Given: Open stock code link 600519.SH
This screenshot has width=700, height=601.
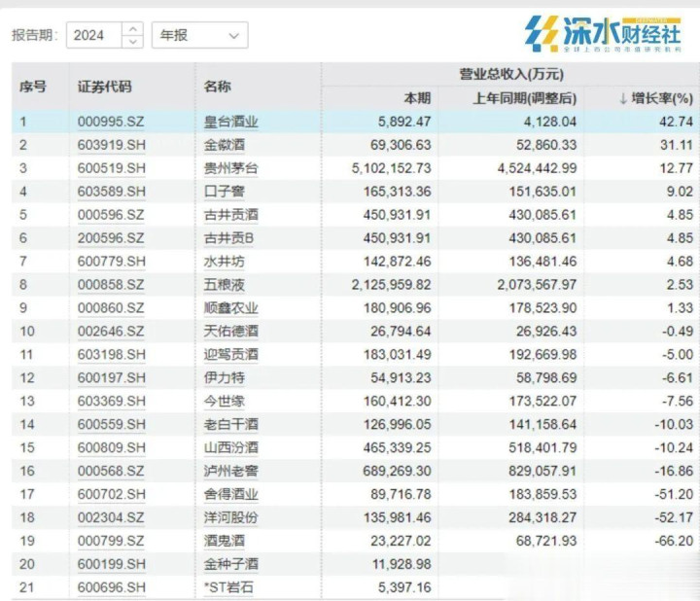Looking at the screenshot, I should point(111,168).
